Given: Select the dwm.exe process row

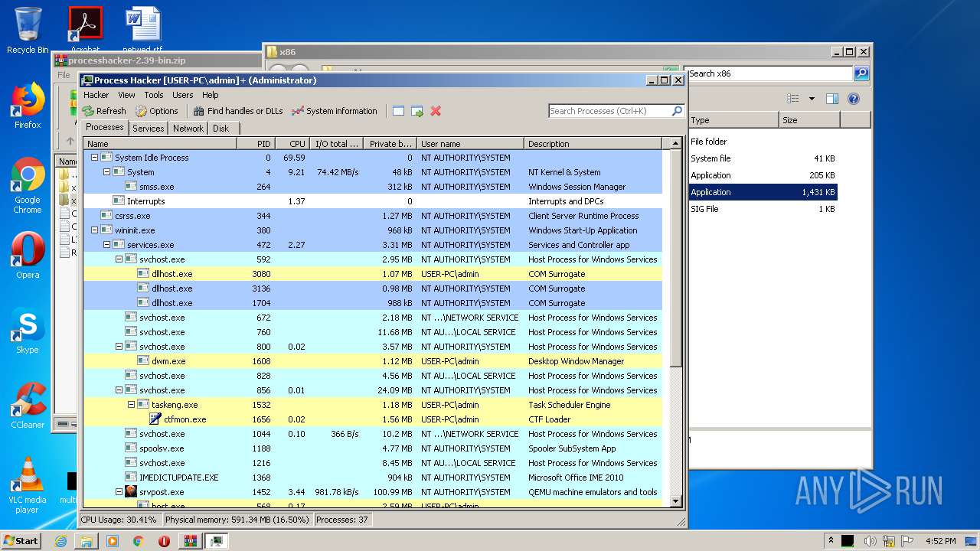Looking at the screenshot, I should tap(372, 361).
